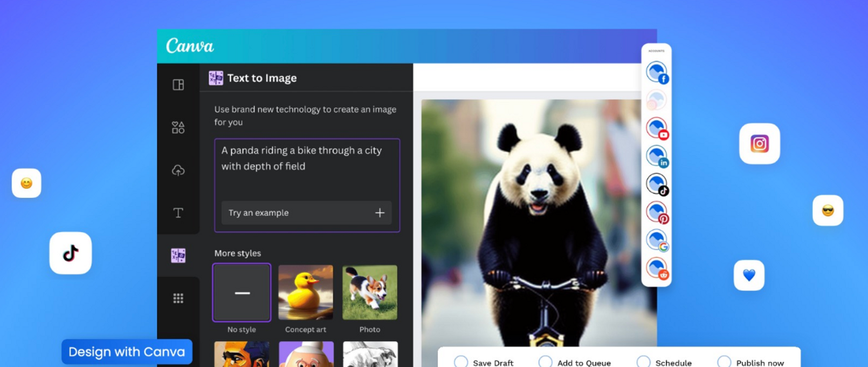Screen dimensions: 868x367
Task: Select the Text to Image icon in sidebar
Action: tap(178, 255)
